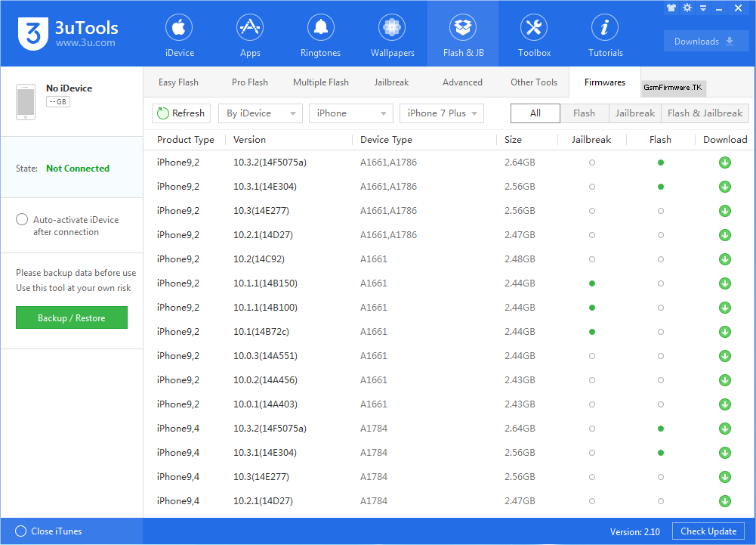756x545 pixels.
Task: Open the iDevice section icon
Action: (179, 27)
